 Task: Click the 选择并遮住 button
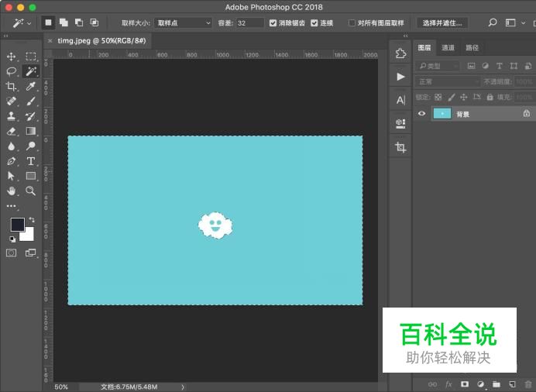click(x=442, y=23)
